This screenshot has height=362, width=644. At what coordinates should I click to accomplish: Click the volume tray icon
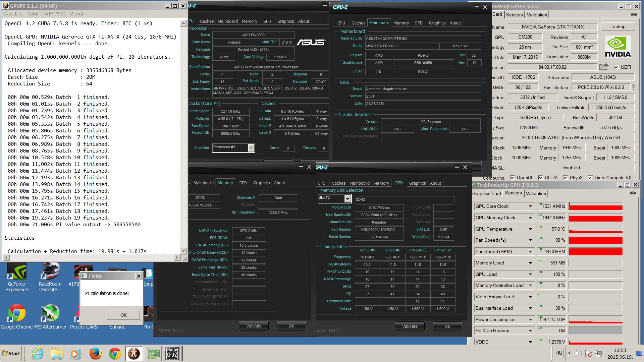coord(578,353)
